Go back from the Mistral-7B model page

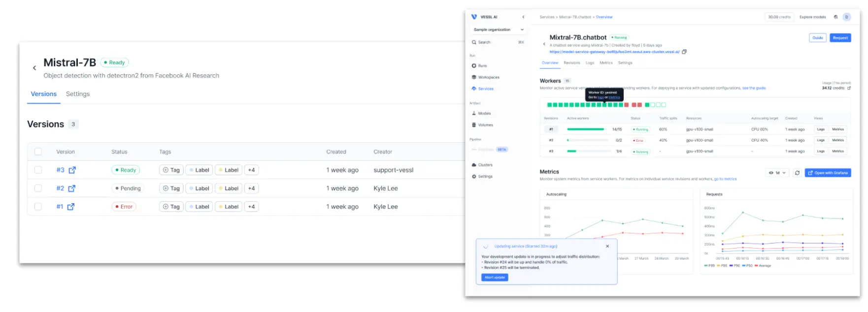(34, 68)
